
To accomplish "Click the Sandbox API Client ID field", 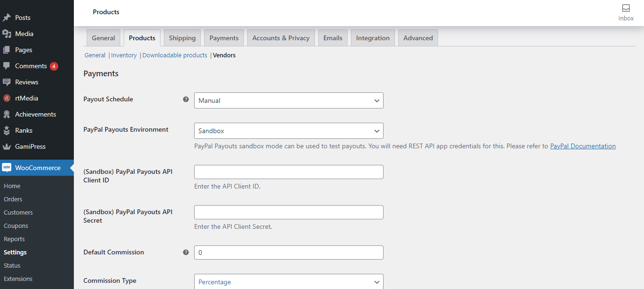I will coord(289,172).
